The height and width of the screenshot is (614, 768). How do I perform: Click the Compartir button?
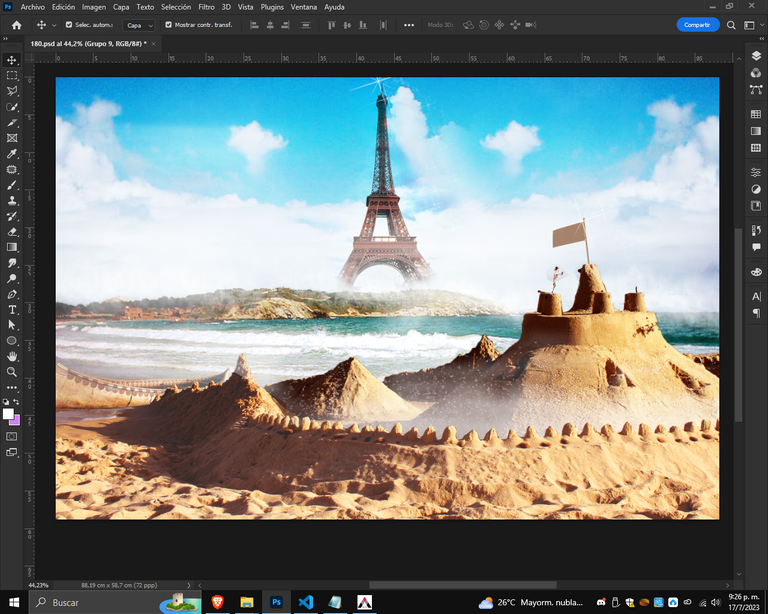coord(697,25)
